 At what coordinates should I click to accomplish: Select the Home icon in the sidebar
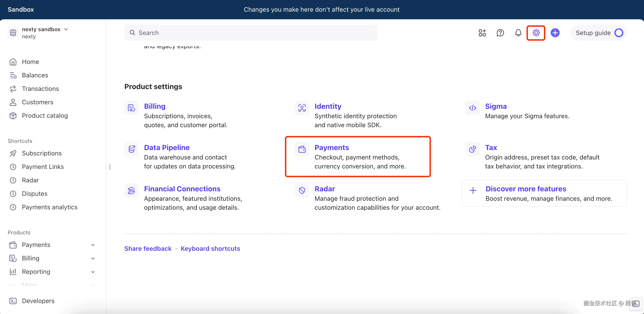point(13,62)
